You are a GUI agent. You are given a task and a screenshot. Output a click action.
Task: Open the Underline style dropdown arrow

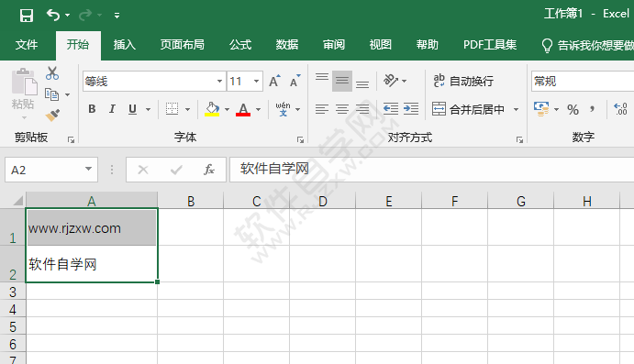point(148,109)
